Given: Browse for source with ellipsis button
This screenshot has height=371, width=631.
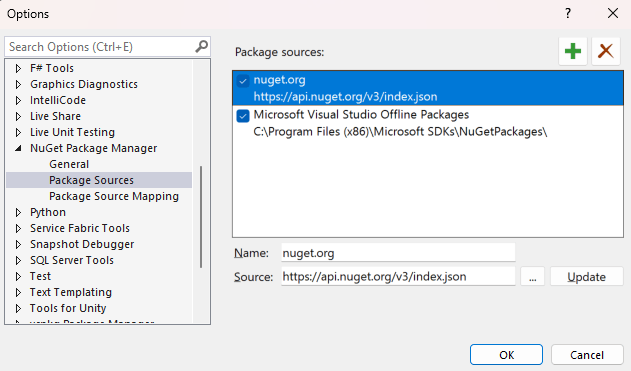Looking at the screenshot, I should coord(532,276).
